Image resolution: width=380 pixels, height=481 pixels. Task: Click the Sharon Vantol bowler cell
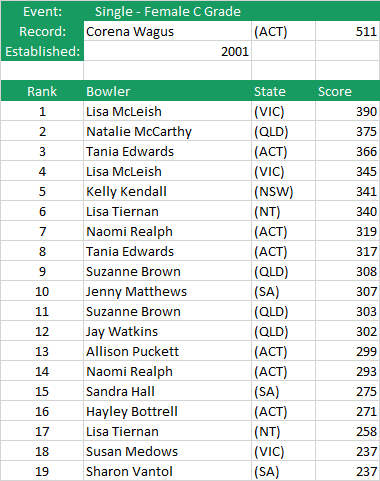tap(167, 471)
